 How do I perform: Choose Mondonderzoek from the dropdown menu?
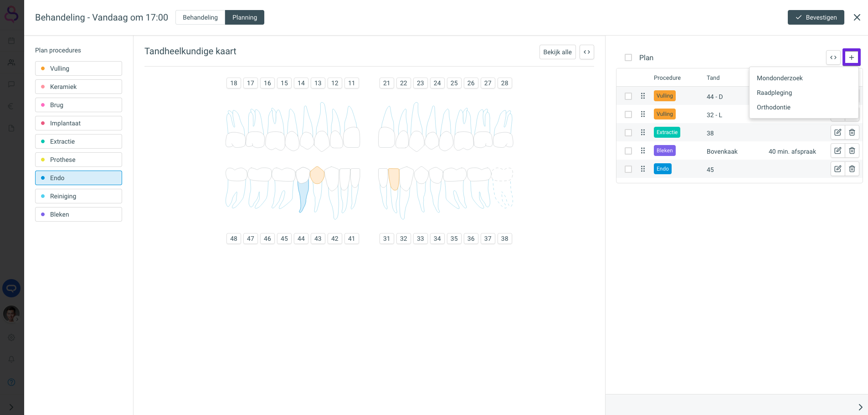pos(779,78)
